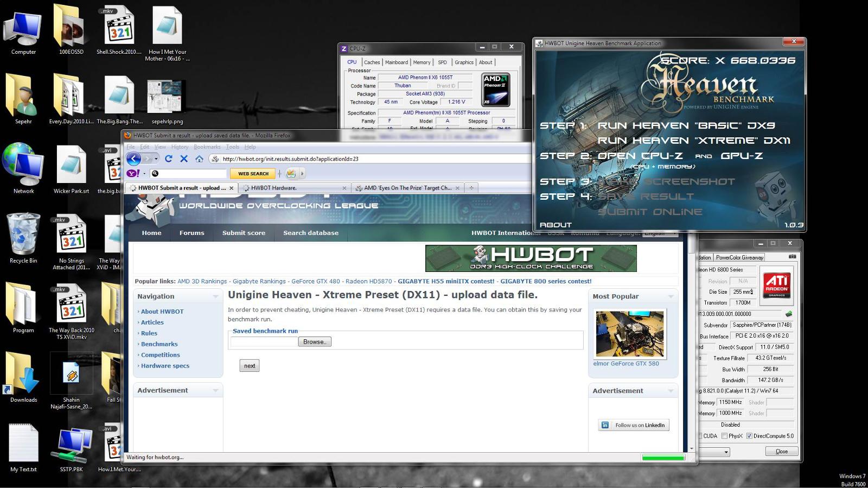Click the next button

tap(250, 366)
